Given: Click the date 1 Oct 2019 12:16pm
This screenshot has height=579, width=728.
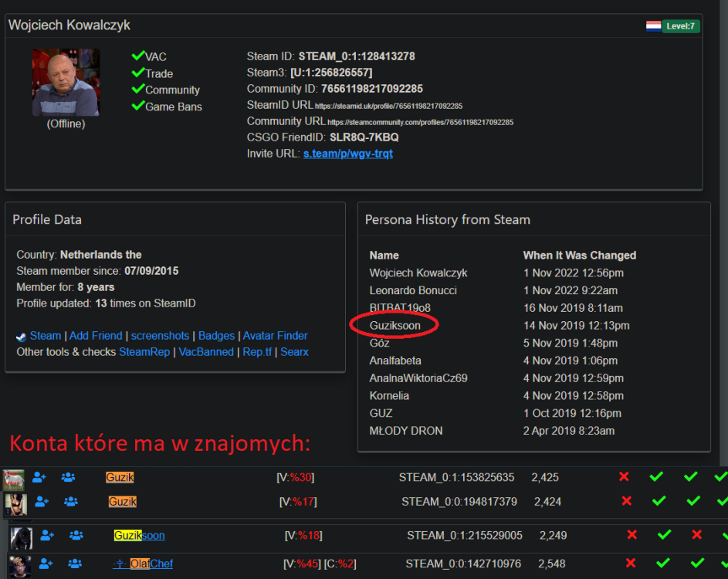Looking at the screenshot, I should click(572, 413).
